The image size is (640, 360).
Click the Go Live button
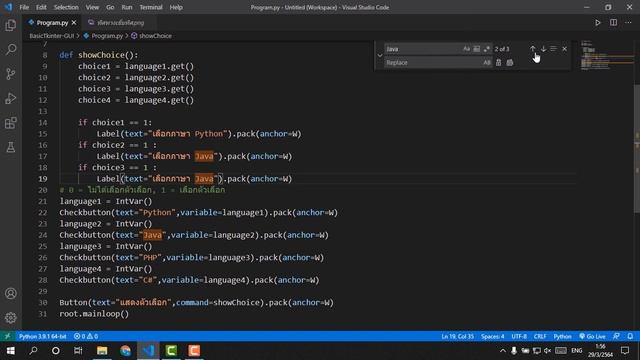[x=592, y=336]
